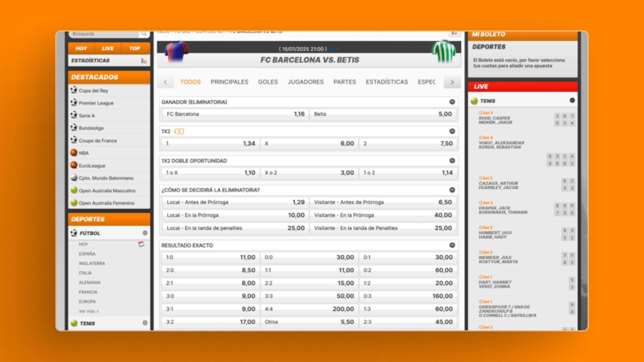Switch to the TODOS tab
Image resolution: width=644 pixels, height=362 pixels.
click(190, 82)
